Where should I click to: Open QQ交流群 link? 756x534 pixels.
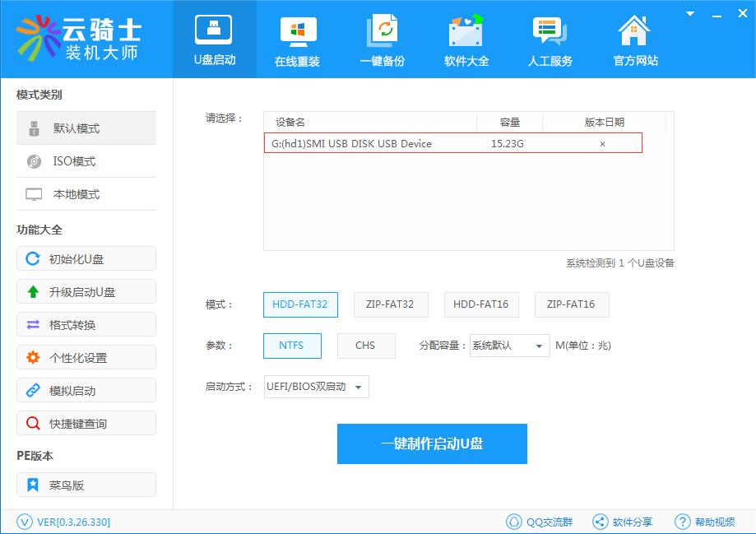coord(550,522)
